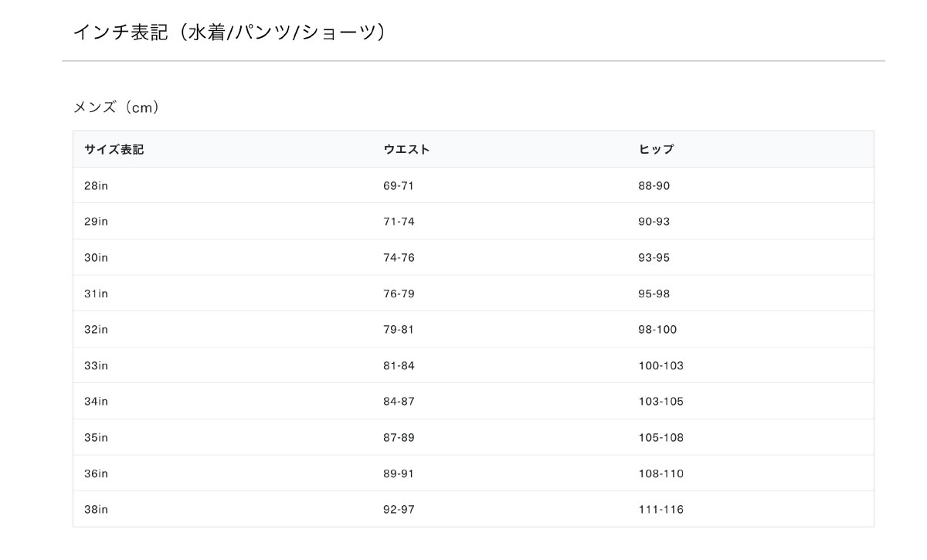The width and height of the screenshot is (927, 560).
Task: Select the 32in size cell
Action: click(96, 330)
